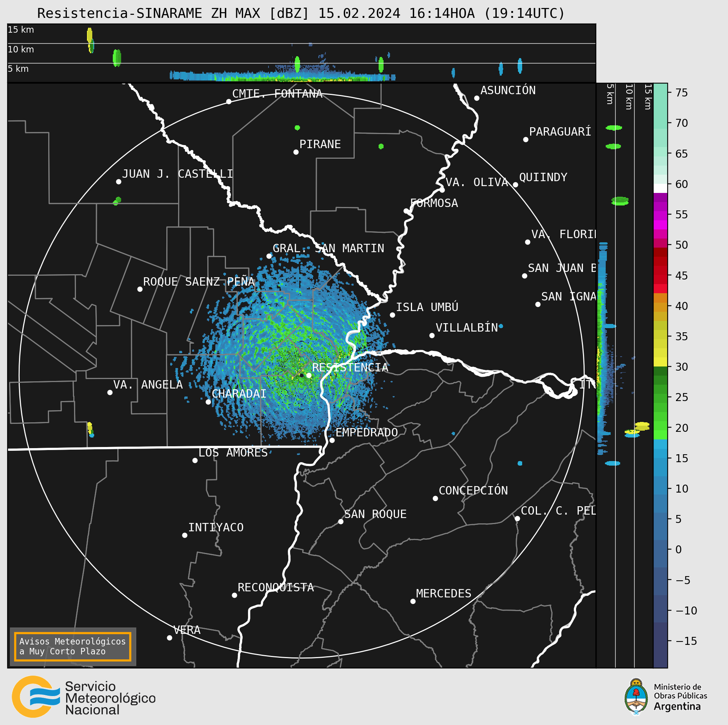Click the 15 km label in the top profile
Viewport: 728px width, 725px height.
(21, 30)
